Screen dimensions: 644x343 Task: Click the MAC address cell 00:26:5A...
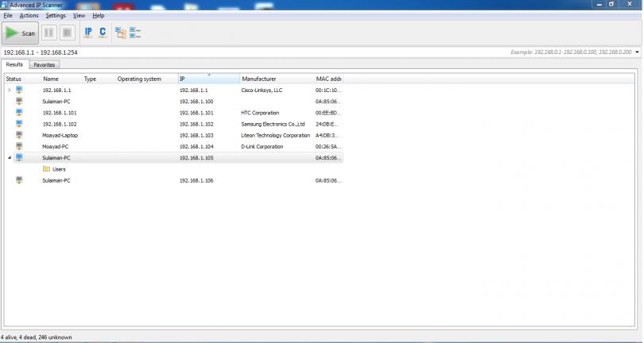point(328,146)
